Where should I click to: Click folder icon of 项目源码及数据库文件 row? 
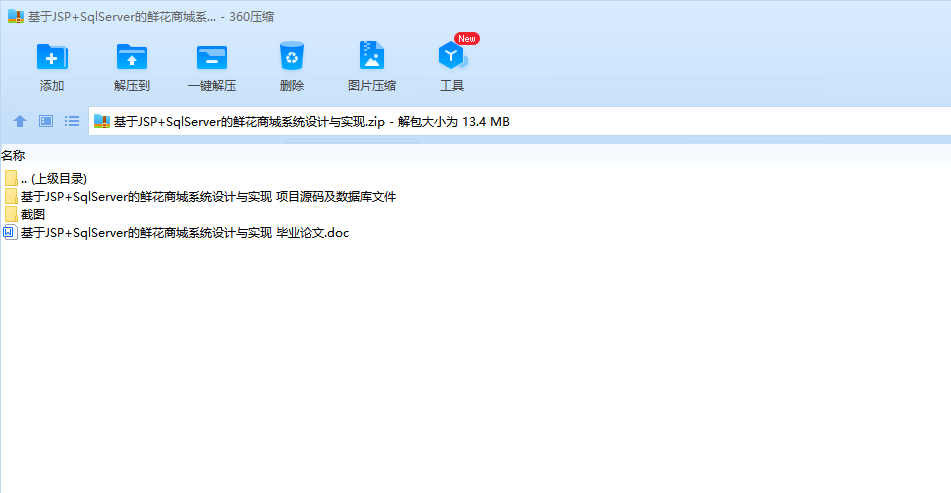[x=11, y=196]
